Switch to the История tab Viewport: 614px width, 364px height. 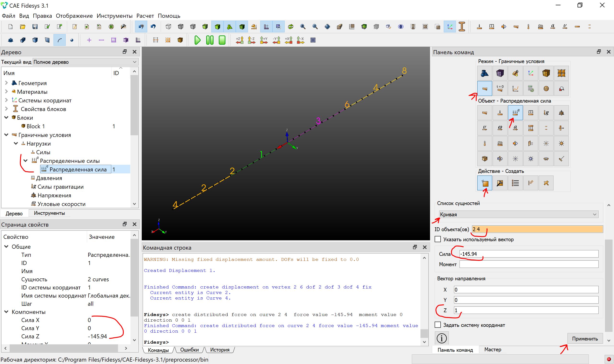[220, 350]
